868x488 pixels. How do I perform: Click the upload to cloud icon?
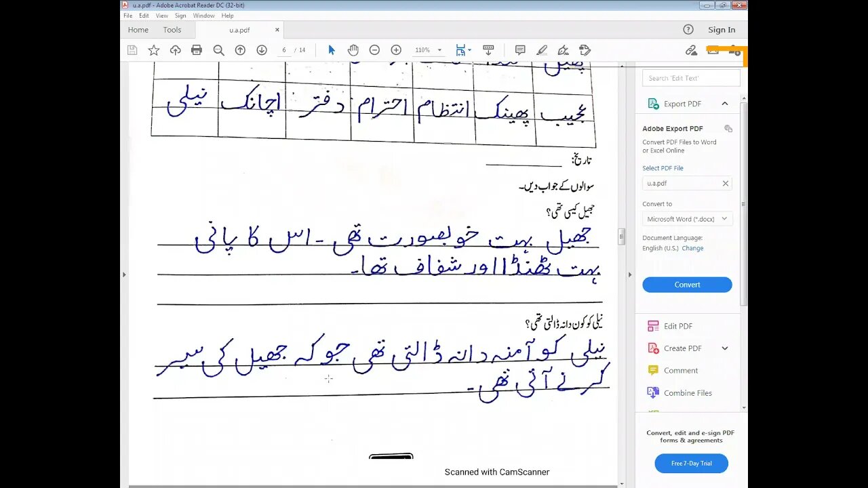(175, 50)
